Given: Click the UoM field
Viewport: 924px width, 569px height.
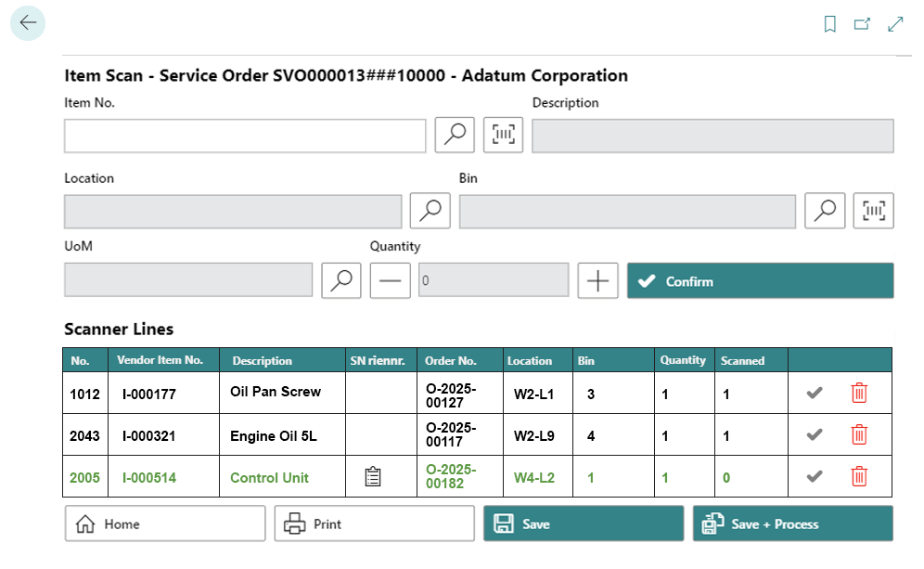Looking at the screenshot, I should pyautogui.click(x=188, y=280).
